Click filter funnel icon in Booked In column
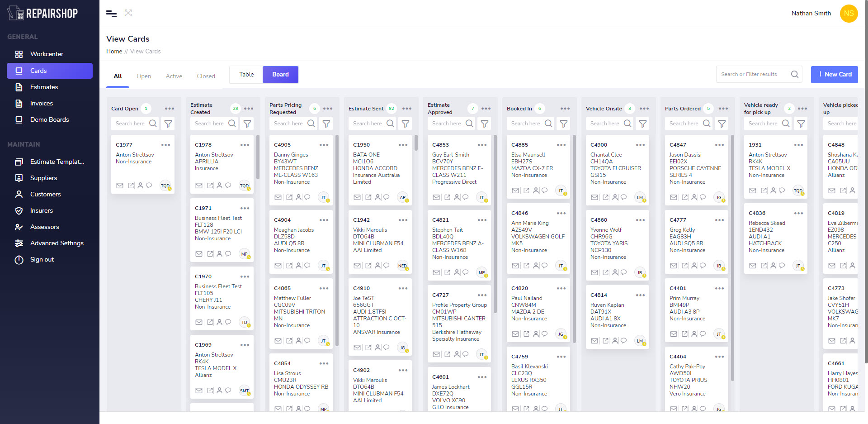868x424 pixels. (564, 124)
